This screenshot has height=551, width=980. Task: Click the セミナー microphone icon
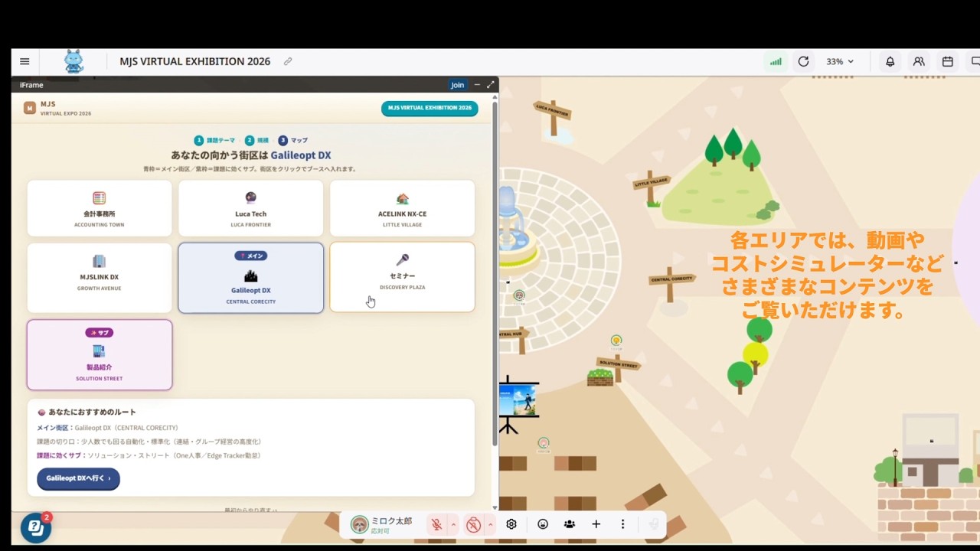pyautogui.click(x=402, y=260)
